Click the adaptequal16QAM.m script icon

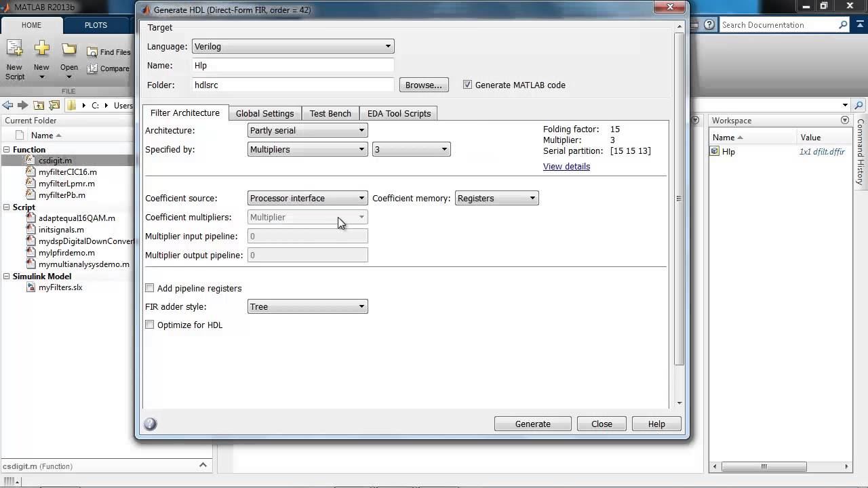[x=31, y=218]
